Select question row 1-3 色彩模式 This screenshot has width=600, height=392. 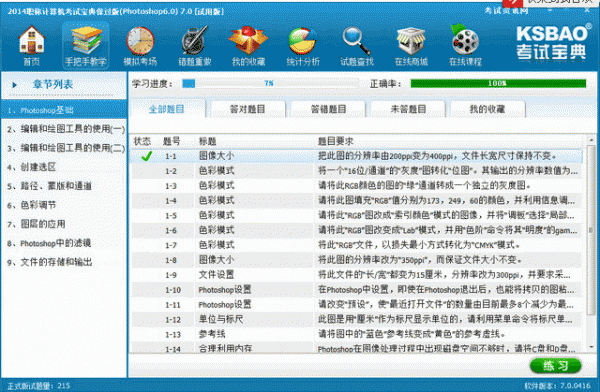point(357,186)
